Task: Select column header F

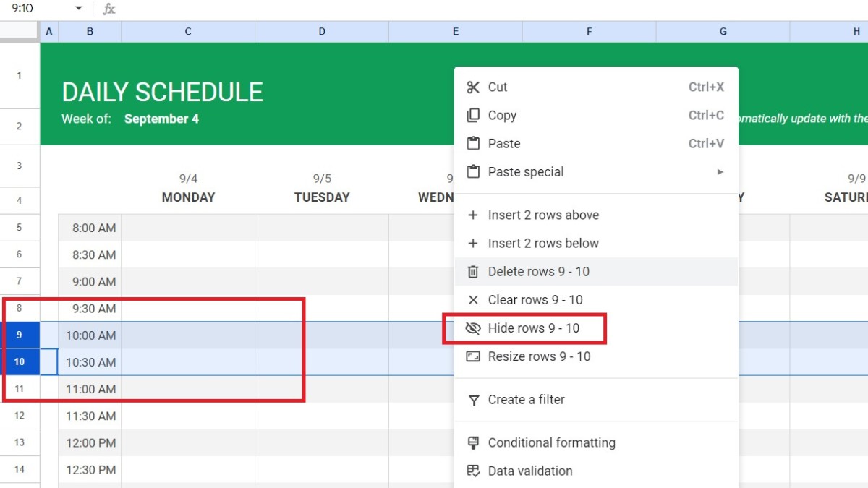Action: (x=589, y=31)
